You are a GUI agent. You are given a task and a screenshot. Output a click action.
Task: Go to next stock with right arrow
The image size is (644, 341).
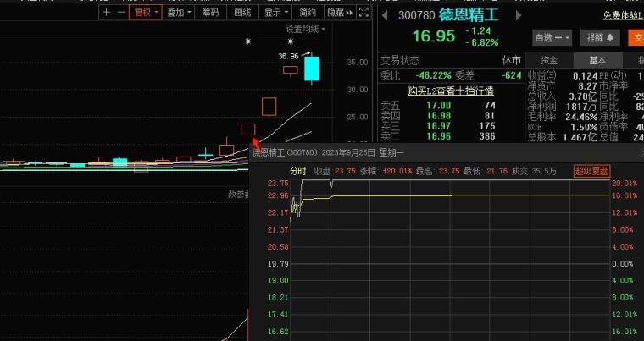519,15
